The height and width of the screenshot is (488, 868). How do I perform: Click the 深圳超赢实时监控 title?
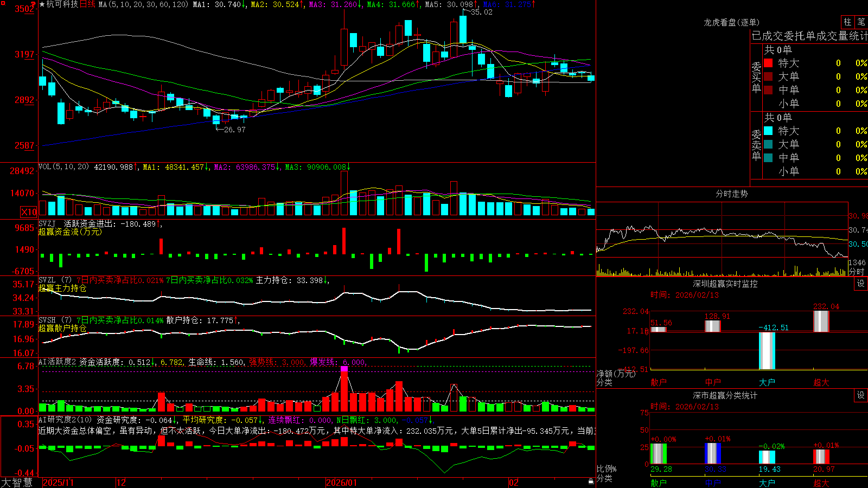click(725, 284)
